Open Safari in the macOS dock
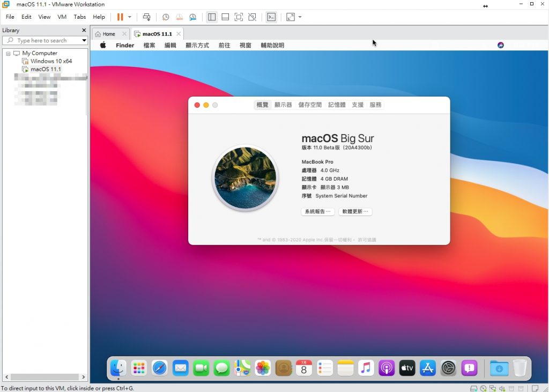This screenshot has width=549, height=392. 160,368
